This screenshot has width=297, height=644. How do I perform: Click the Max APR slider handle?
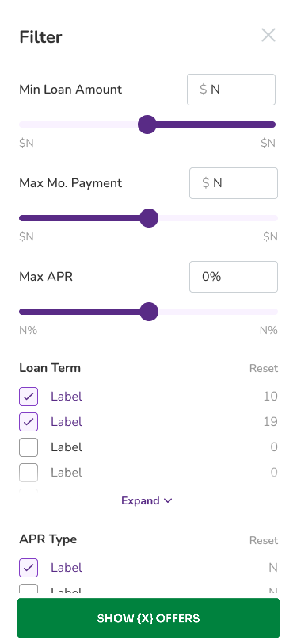click(149, 312)
